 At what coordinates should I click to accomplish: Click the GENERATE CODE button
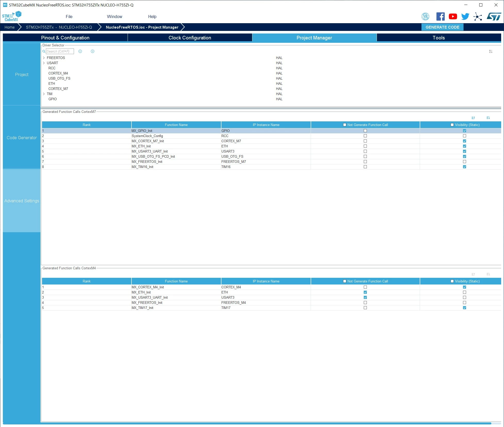(442, 27)
